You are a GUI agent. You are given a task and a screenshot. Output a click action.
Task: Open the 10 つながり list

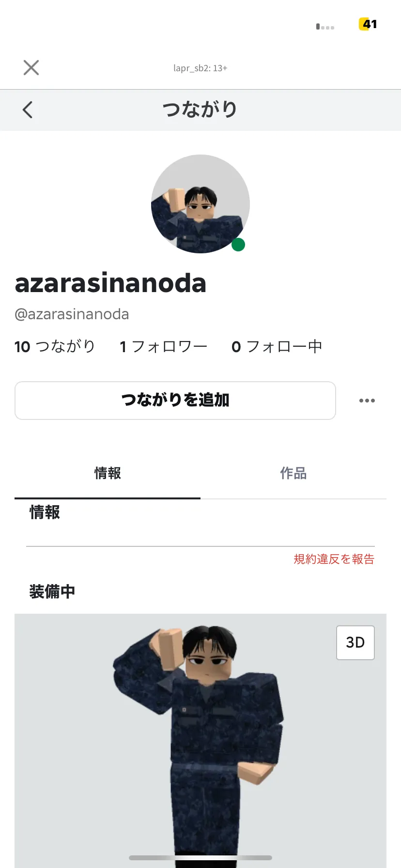click(55, 346)
